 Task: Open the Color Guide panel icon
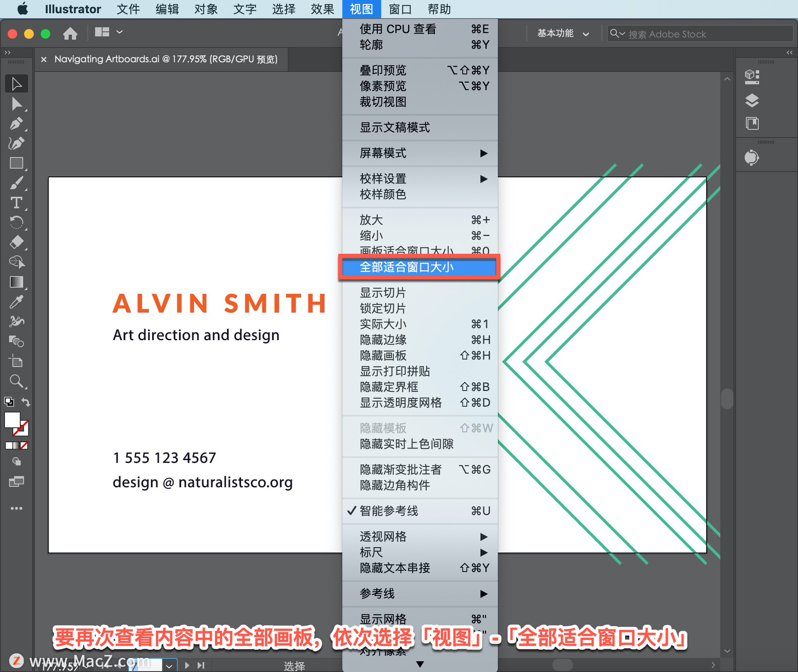[x=752, y=158]
